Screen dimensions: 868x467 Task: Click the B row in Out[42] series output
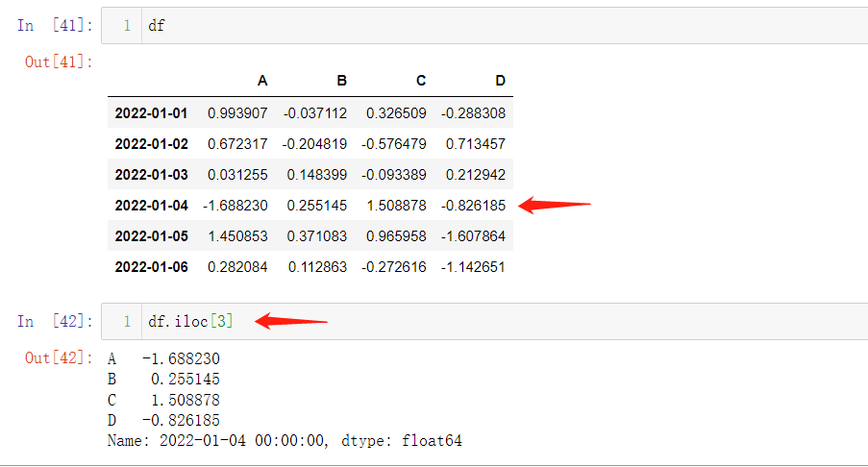(x=163, y=380)
